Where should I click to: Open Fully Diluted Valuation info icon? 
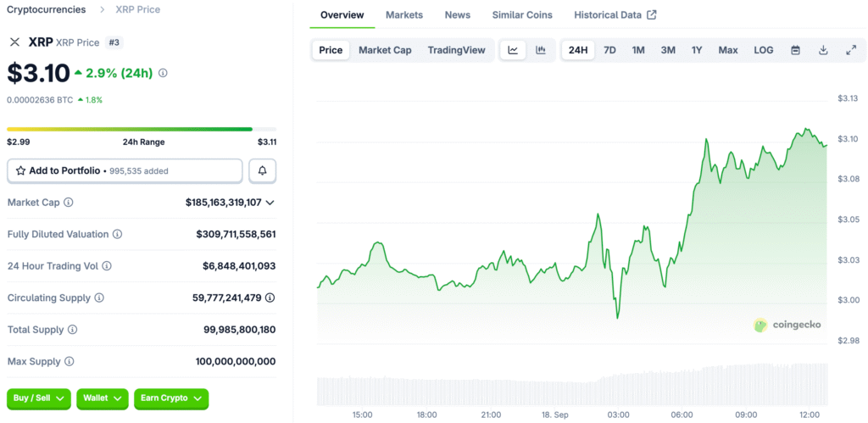point(117,234)
